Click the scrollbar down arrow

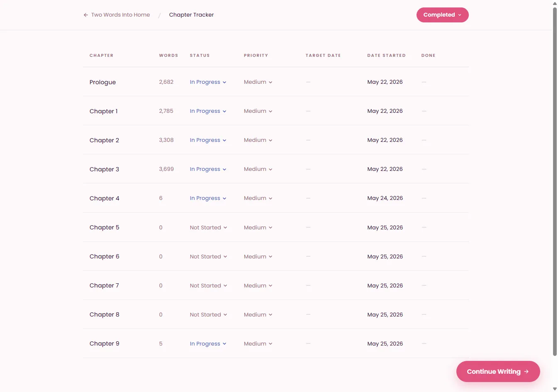555,389
